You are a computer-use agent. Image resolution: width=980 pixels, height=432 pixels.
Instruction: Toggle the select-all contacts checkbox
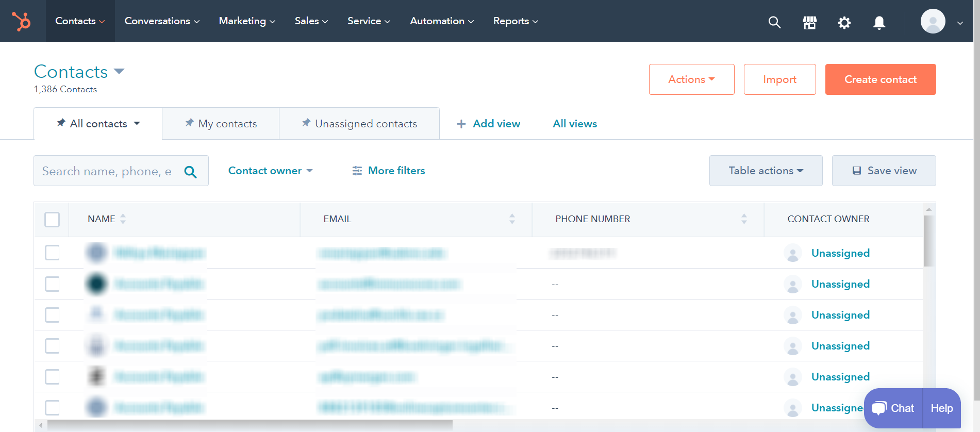[52, 220]
